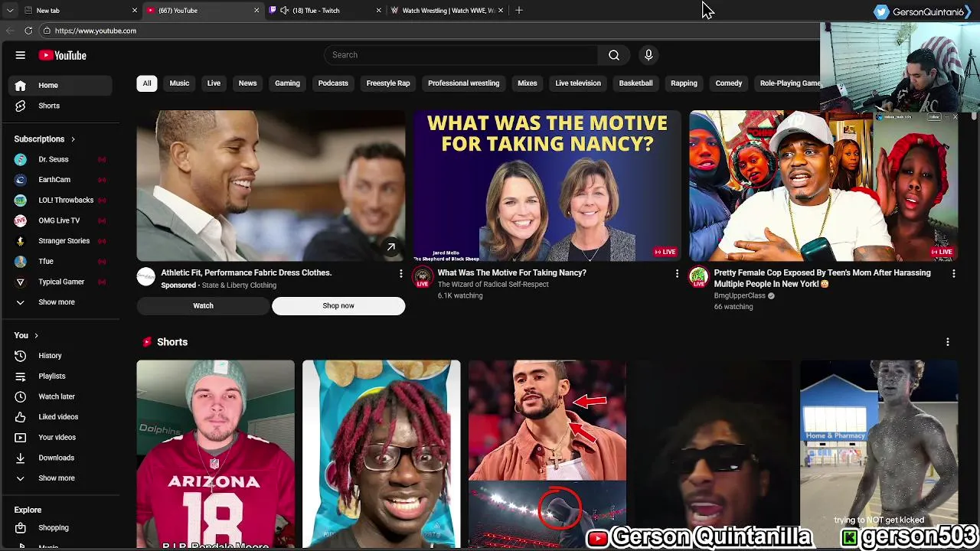Open Your videos in the sidebar
Viewport: 980px width, 551px height.
60,437
